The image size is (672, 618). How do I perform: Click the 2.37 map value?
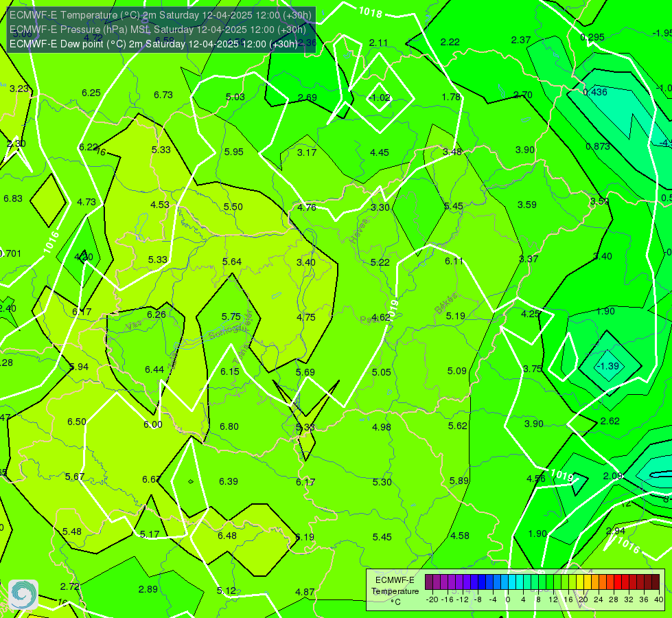521,40
